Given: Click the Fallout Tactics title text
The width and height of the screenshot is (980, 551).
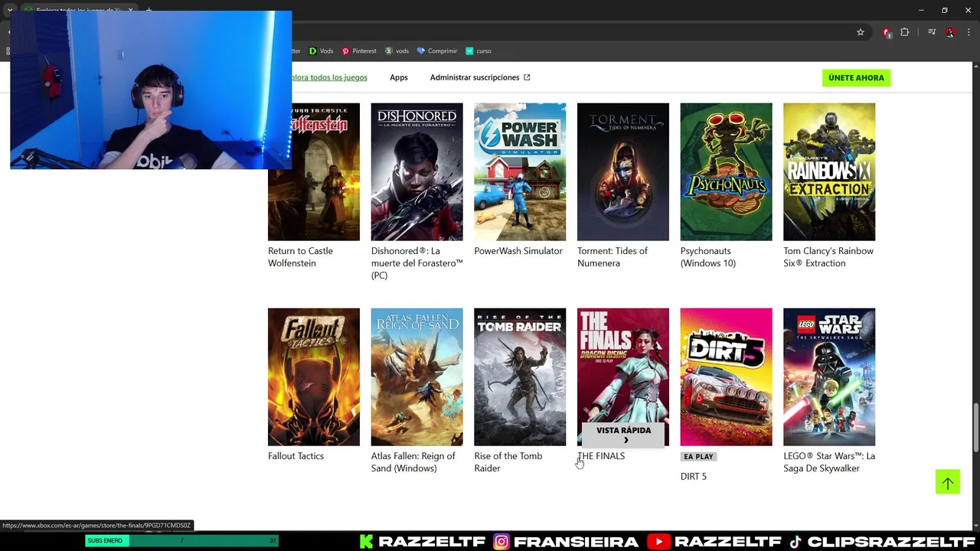Looking at the screenshot, I should coord(296,456).
